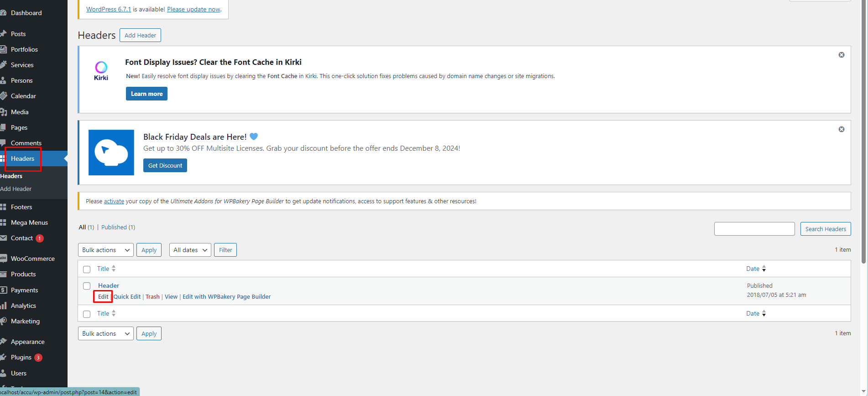Viewport: 868px width, 396px height.
Task: Click the Quick Edit link
Action: tap(127, 296)
